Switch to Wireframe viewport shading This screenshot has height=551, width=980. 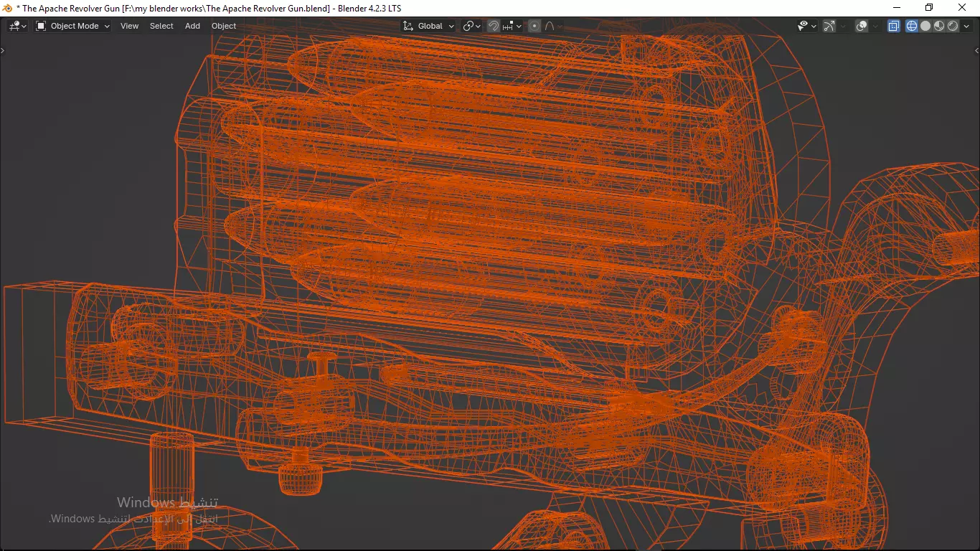[912, 26]
